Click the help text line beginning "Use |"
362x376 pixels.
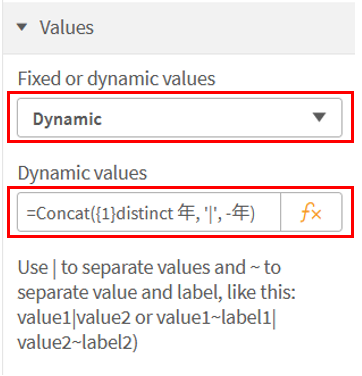click(x=149, y=268)
